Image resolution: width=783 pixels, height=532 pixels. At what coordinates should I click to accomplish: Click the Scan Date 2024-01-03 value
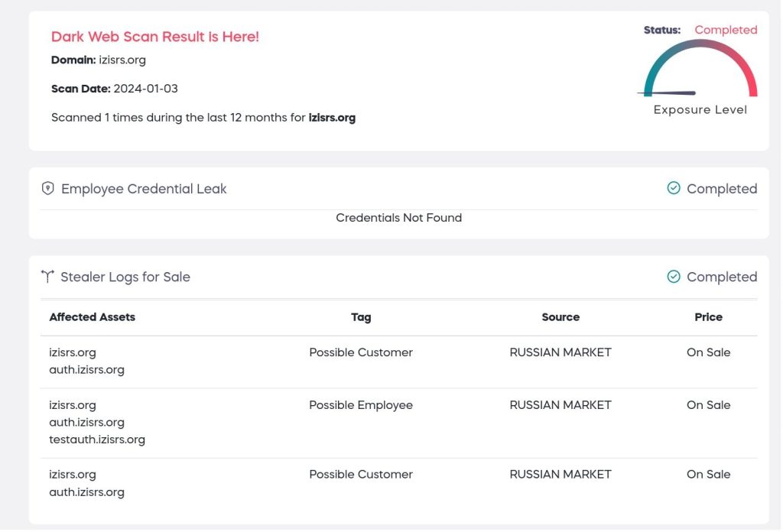pos(145,89)
